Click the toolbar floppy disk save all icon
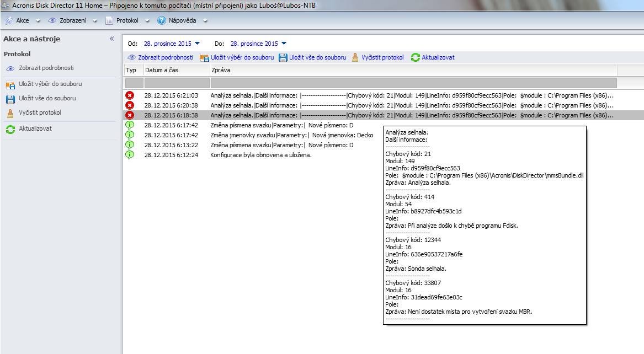 (x=283, y=57)
